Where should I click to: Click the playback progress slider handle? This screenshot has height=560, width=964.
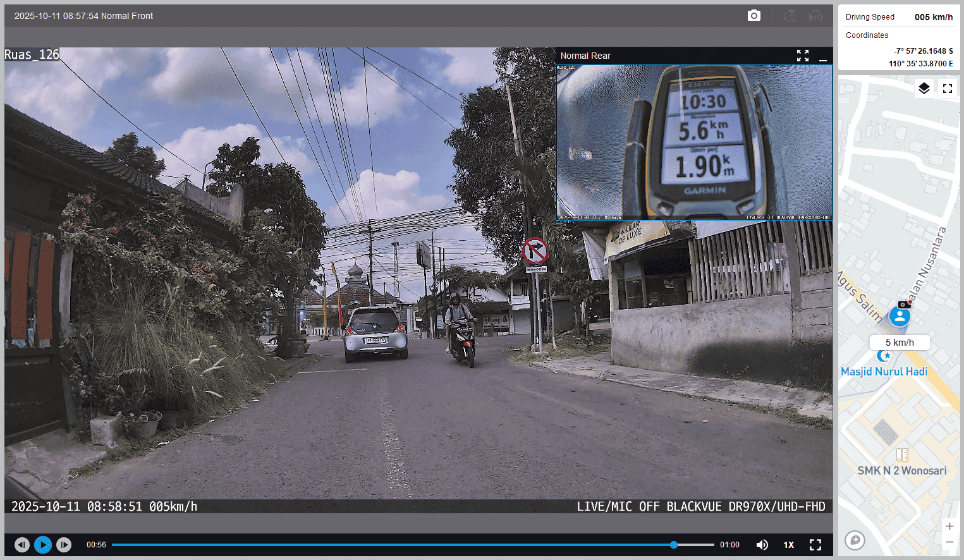[674, 545]
